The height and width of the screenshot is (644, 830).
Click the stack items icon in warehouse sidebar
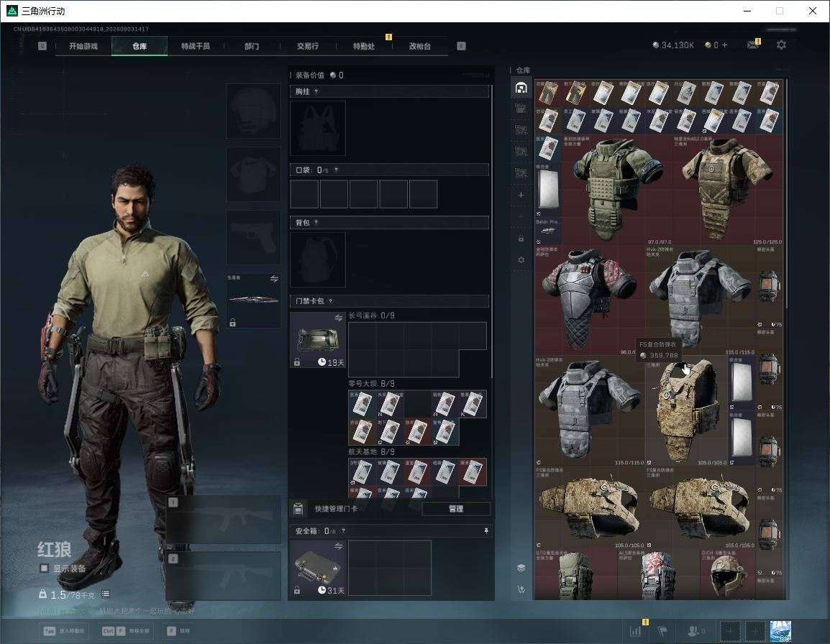[x=521, y=568]
